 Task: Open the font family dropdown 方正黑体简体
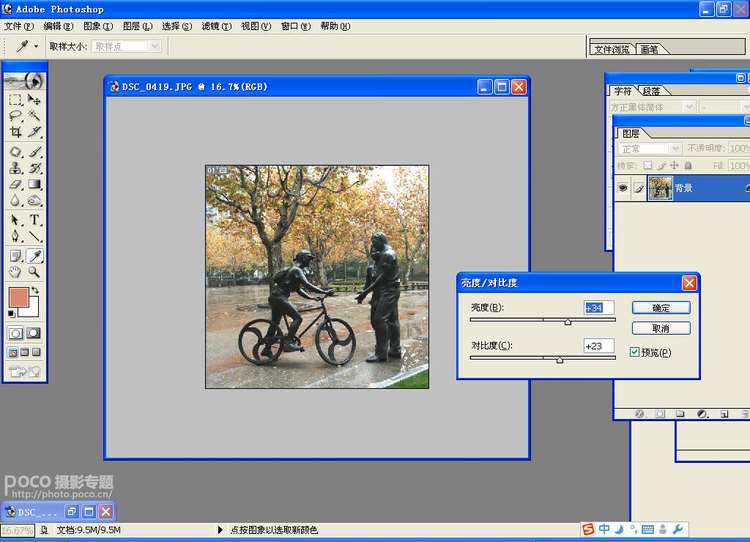point(652,107)
